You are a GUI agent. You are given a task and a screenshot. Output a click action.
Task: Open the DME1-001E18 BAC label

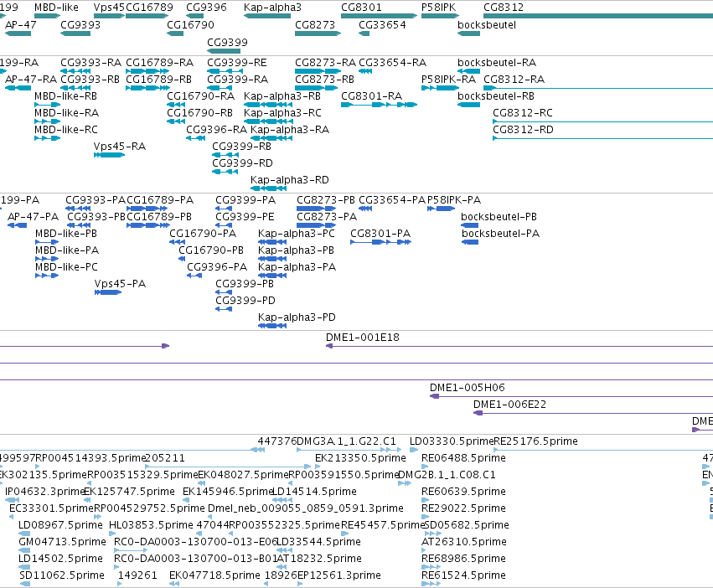coord(363,338)
